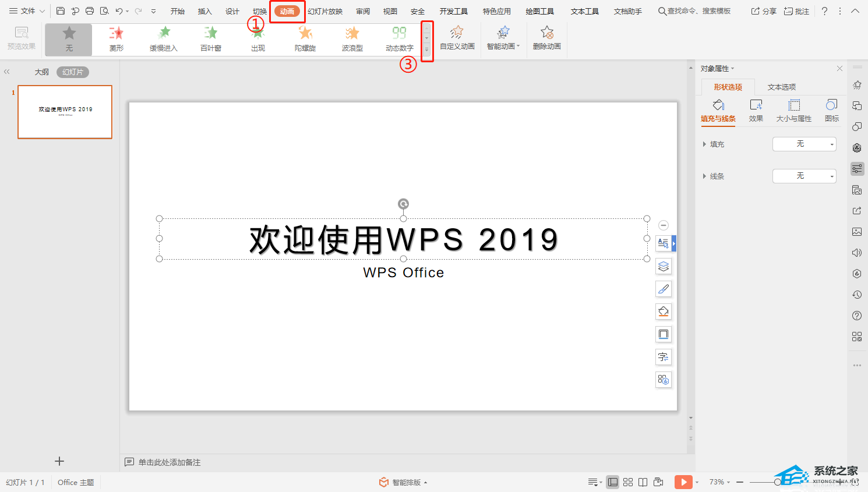Collapse floating toolbar with minus icon
This screenshot has height=492, width=868.
click(664, 225)
